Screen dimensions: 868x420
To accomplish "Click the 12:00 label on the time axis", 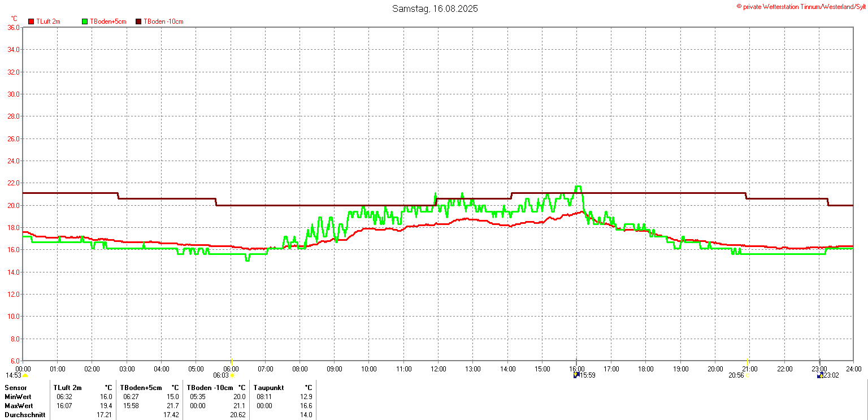I will click(x=438, y=369).
